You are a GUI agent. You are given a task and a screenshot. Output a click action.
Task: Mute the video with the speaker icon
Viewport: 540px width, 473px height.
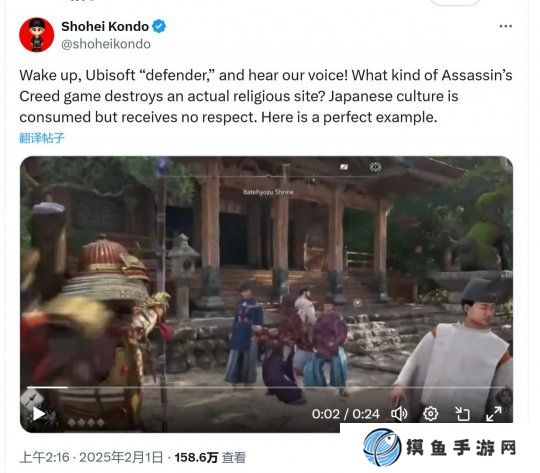point(399,414)
